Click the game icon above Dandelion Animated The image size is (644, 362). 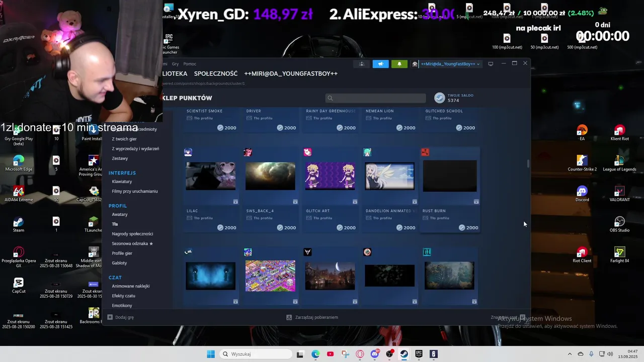(367, 152)
